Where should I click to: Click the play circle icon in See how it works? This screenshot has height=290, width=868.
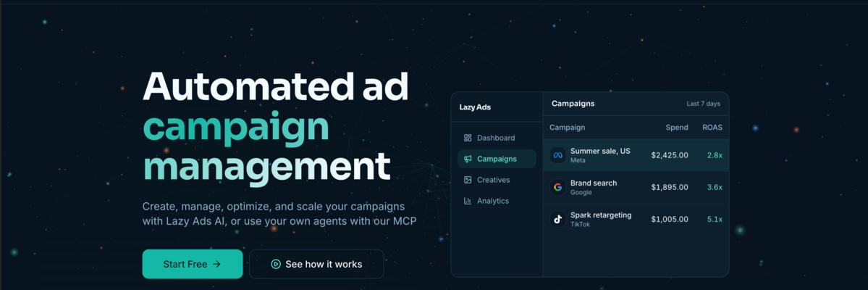(276, 264)
